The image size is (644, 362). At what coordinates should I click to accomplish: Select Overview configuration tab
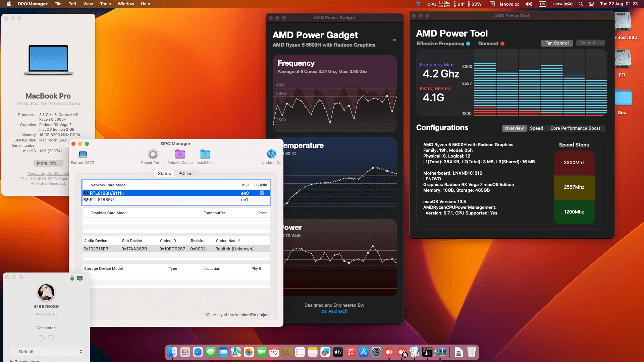tap(514, 128)
